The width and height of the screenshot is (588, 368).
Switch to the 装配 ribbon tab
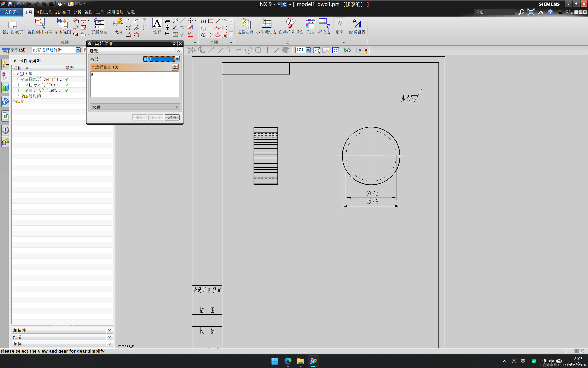coord(131,12)
